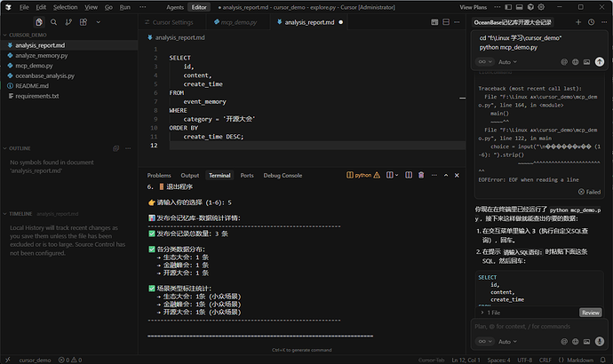Open the Selection menu
The height and width of the screenshot is (364, 613).
click(65, 7)
